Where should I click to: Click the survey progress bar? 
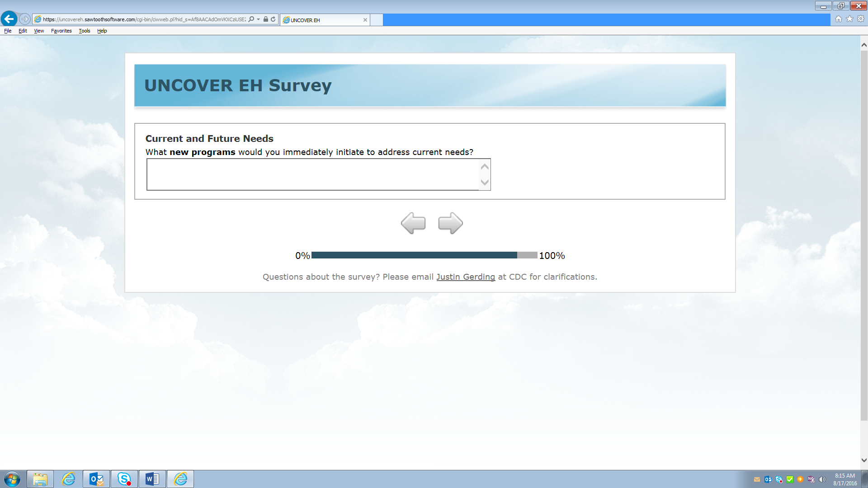click(x=424, y=255)
